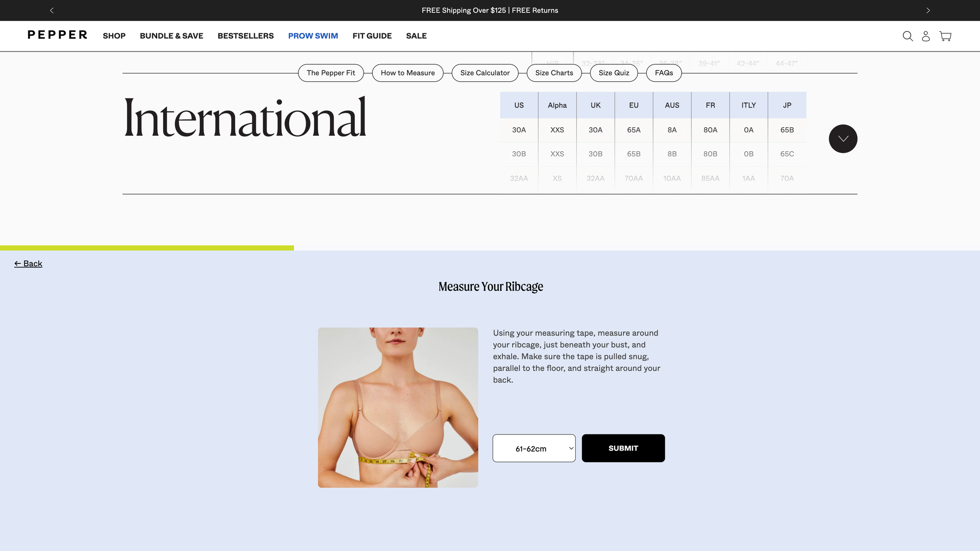
Task: Select the Size Charts pill
Action: point(554,73)
